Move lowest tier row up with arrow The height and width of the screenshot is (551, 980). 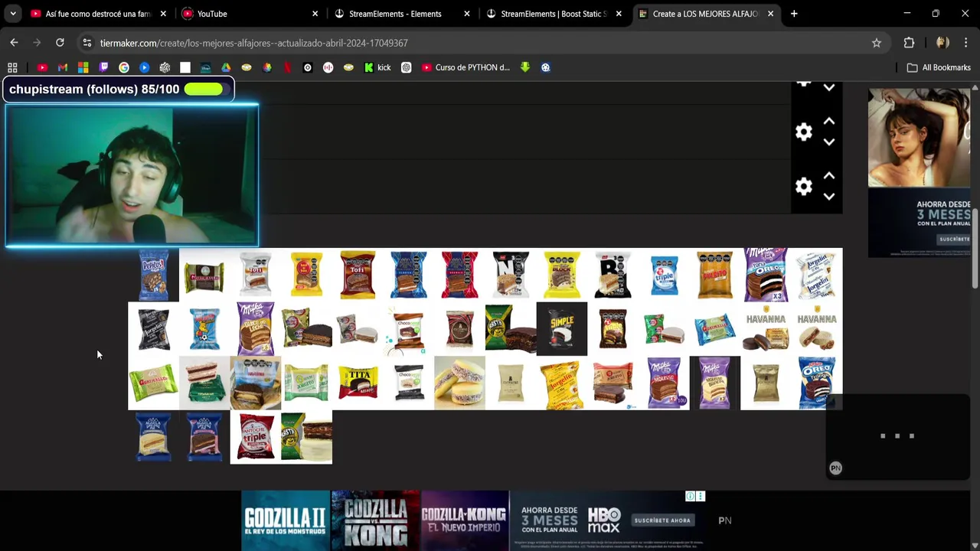(828, 175)
